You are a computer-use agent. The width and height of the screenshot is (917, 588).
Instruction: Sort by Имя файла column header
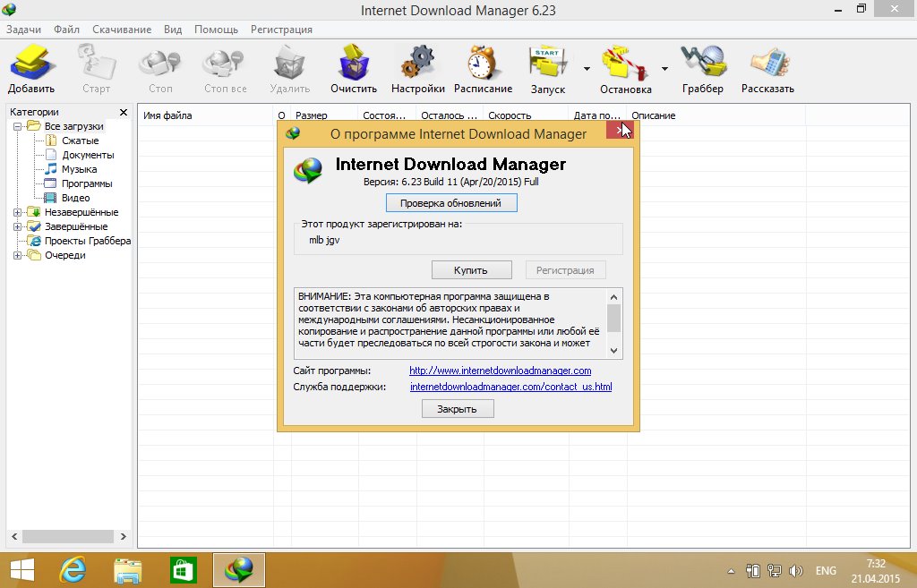205,115
